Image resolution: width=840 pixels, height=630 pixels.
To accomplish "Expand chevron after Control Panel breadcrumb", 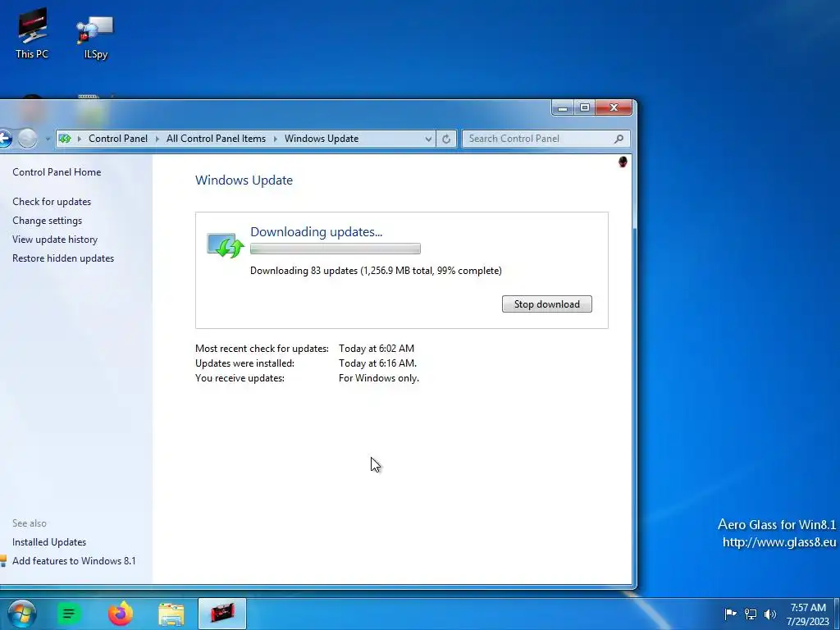I will pyautogui.click(x=157, y=139).
